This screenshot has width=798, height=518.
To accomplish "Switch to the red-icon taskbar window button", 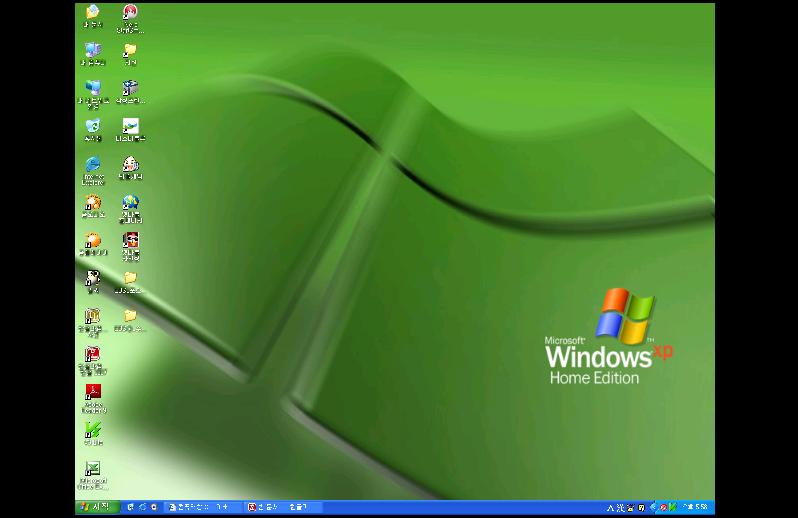I will pyautogui.click(x=283, y=507).
